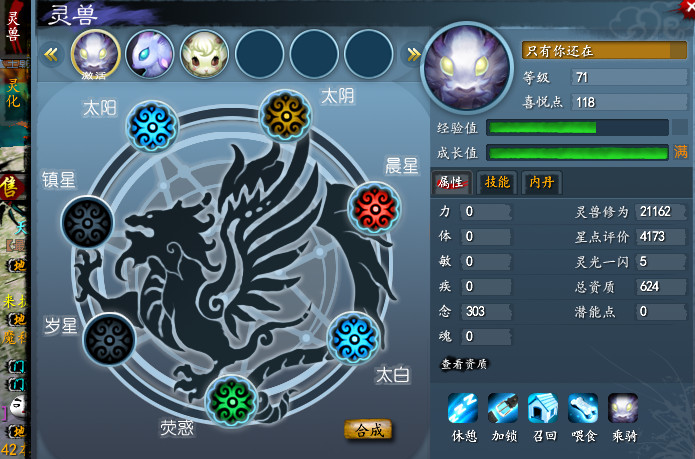Switch to the 技能 skills tab
This screenshot has height=459, width=695.
[497, 182]
